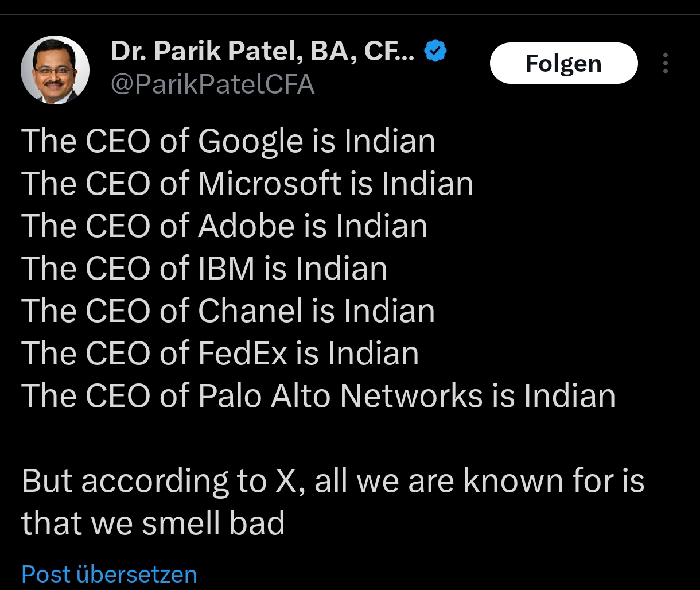This screenshot has height=590, width=700.
Task: Open Parik Patel's profile picture
Action: click(x=55, y=69)
